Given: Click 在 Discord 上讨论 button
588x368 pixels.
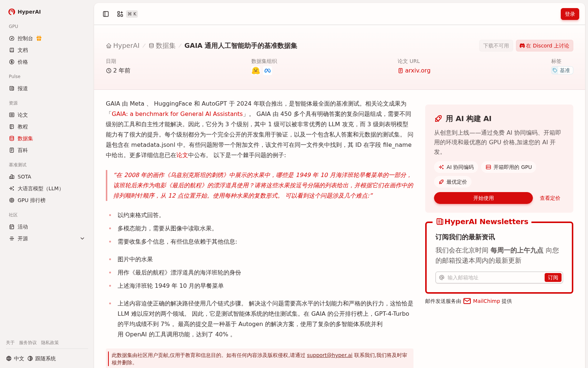Looking at the screenshot, I should point(545,46).
